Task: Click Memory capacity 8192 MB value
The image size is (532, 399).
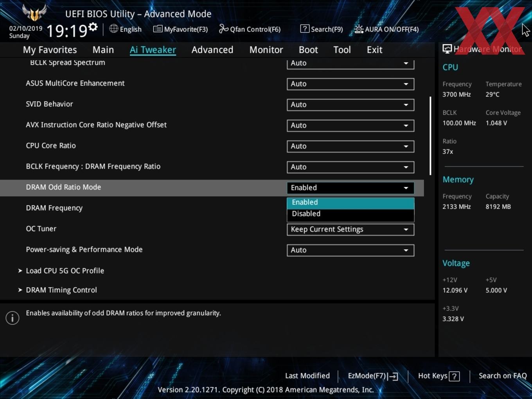Action: [x=498, y=207]
